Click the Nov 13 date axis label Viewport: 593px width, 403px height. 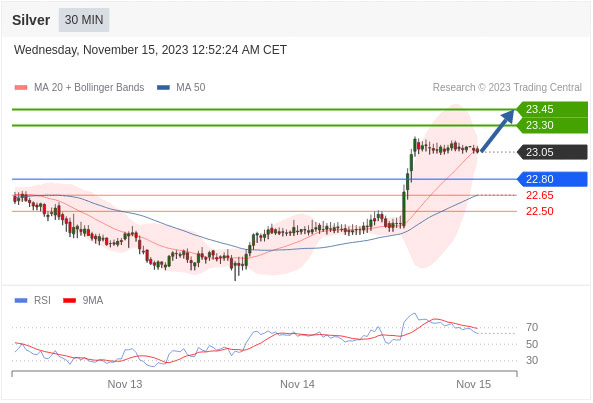click(125, 384)
